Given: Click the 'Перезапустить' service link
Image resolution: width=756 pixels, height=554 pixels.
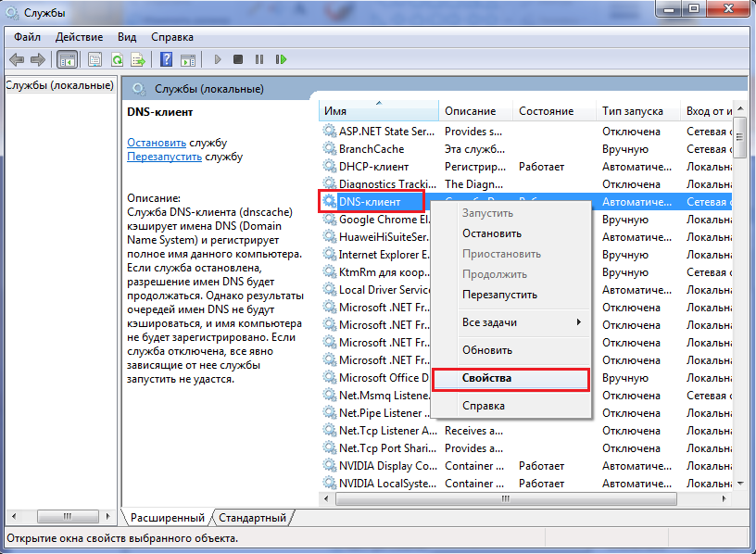Looking at the screenshot, I should [164, 157].
